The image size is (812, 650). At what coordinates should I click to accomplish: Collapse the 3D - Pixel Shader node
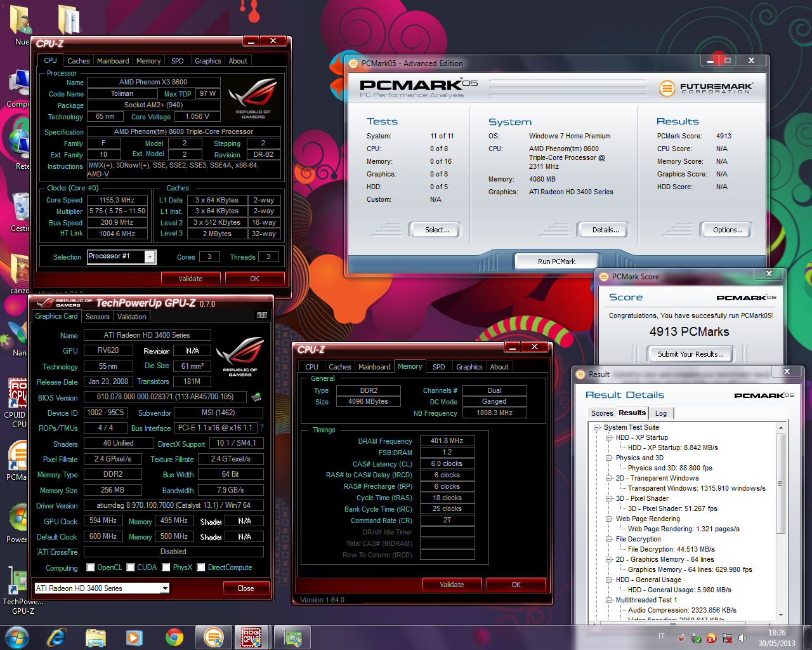click(609, 499)
